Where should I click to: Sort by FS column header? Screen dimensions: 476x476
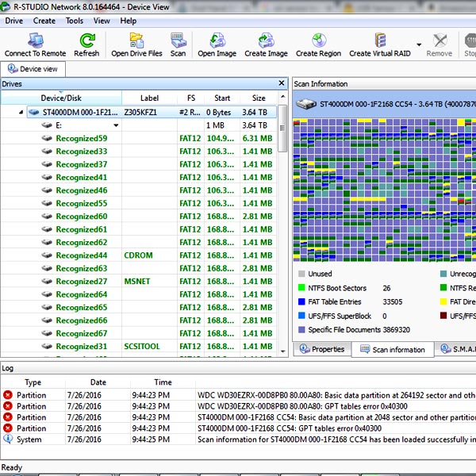click(x=191, y=98)
